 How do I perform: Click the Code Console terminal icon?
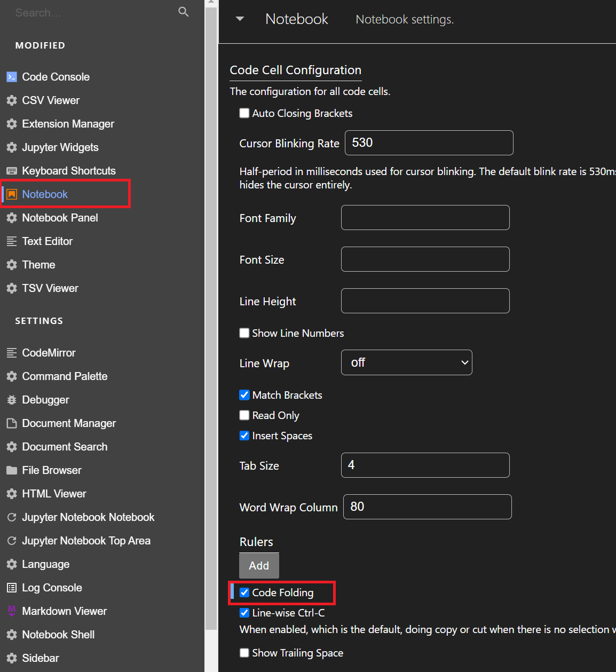(x=12, y=77)
